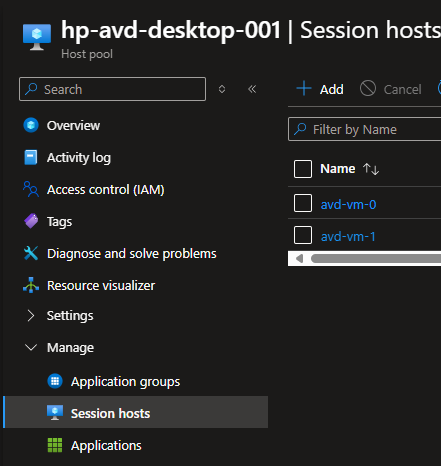Click the hp-avd-desktop-001 title text
The height and width of the screenshot is (466, 441).
(171, 31)
